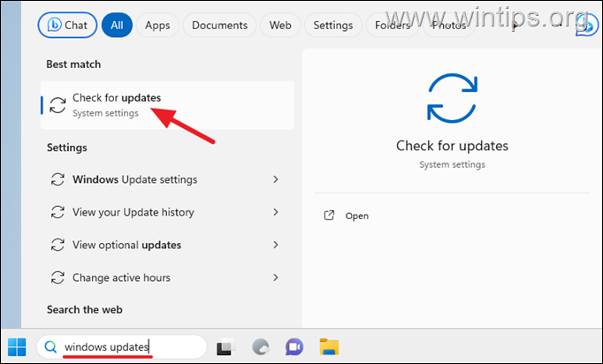Open Change active hours result

point(167,277)
